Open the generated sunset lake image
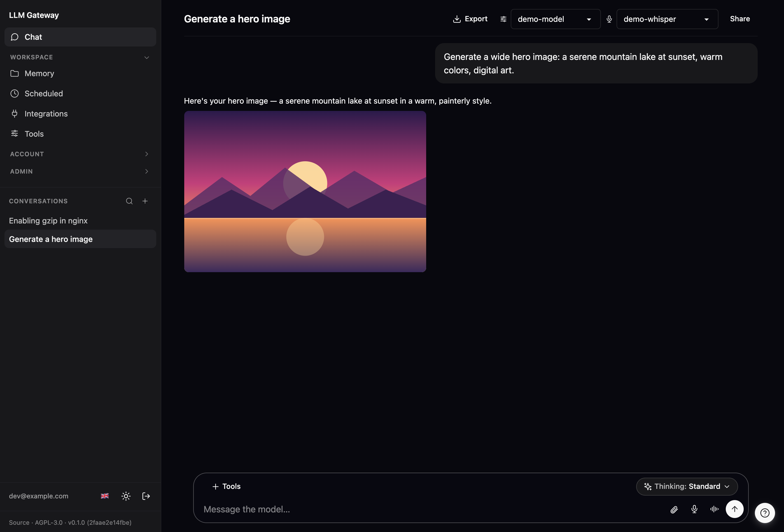The height and width of the screenshot is (532, 784). (305, 192)
